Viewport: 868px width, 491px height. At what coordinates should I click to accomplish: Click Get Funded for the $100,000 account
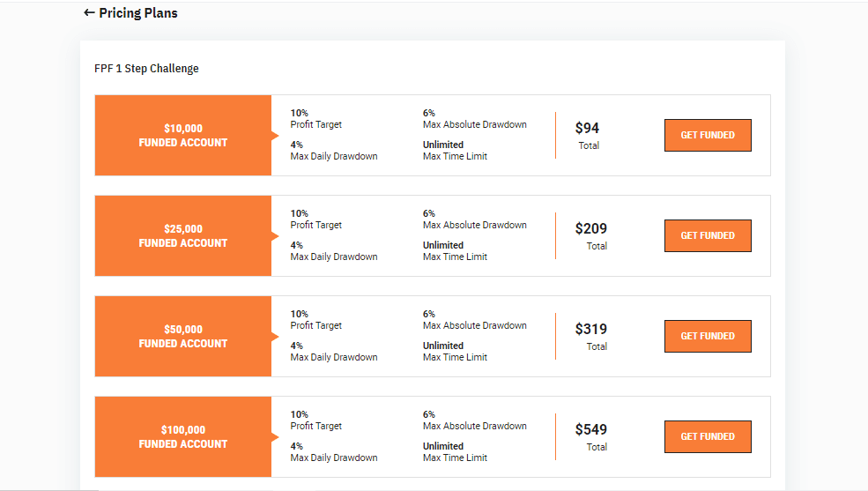click(708, 436)
